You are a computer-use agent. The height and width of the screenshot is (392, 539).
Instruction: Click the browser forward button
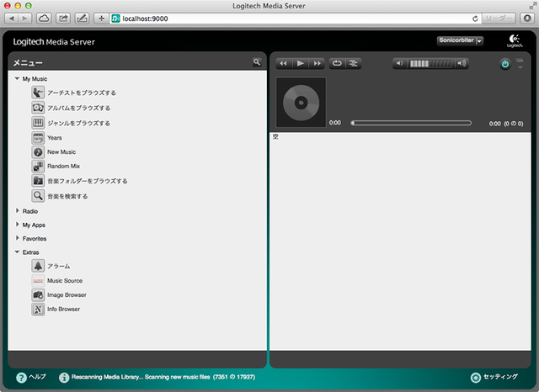pos(24,19)
